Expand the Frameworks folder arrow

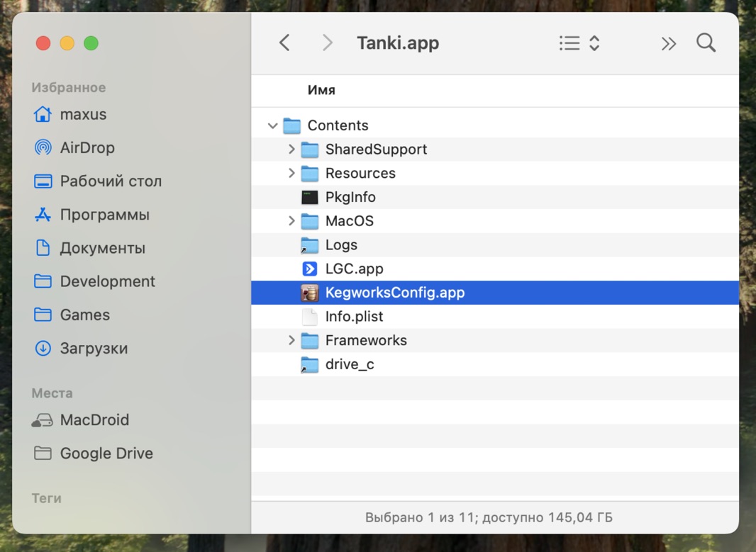click(291, 341)
